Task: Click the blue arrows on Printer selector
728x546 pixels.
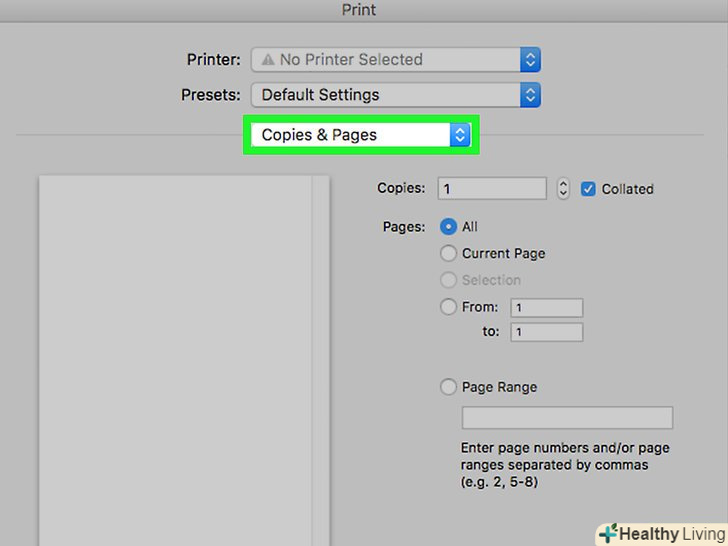Action: 530,60
